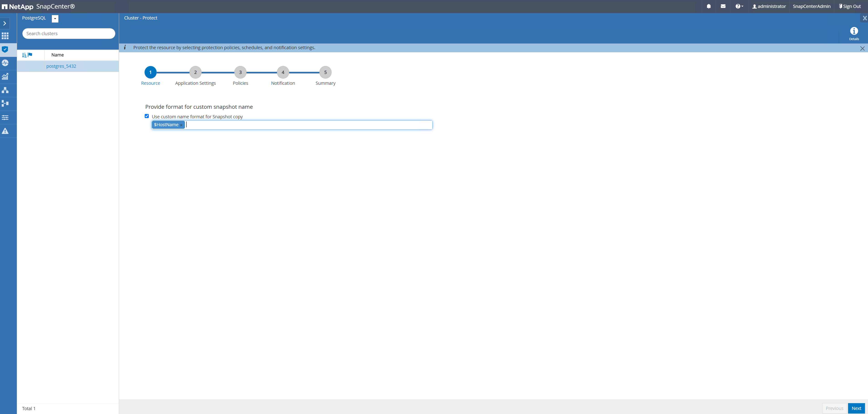Expand the left sidebar navigation menu
The height and width of the screenshot is (414, 868).
(5, 23)
